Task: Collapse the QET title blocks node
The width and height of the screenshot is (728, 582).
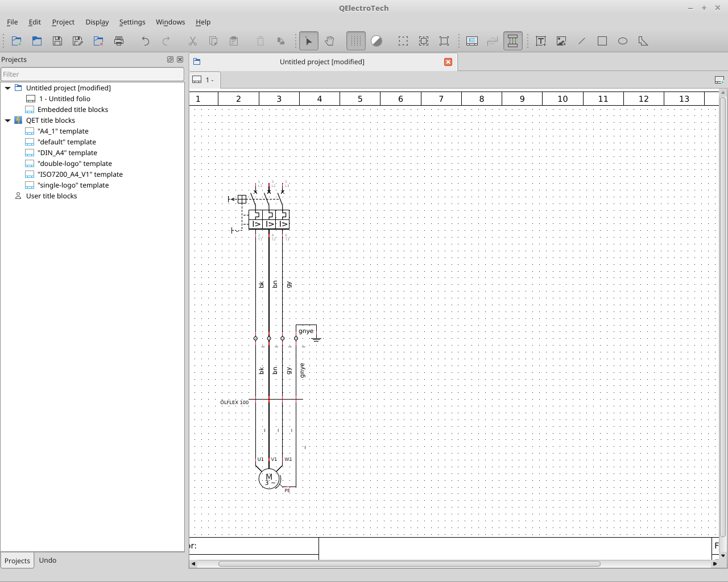Action: 8,120
